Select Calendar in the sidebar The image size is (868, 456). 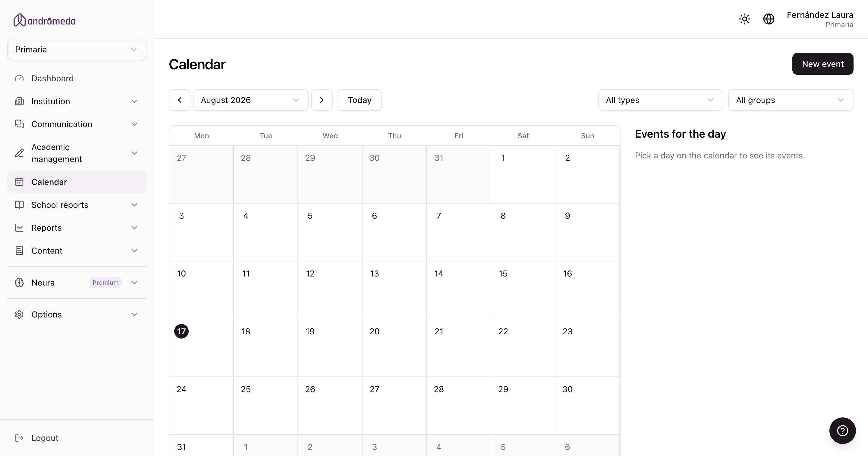coord(77,182)
